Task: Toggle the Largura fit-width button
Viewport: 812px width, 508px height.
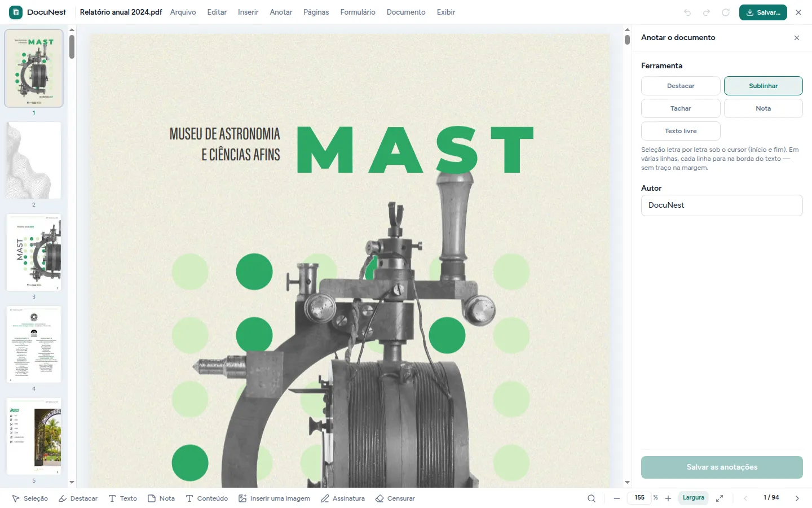Action: pyautogui.click(x=694, y=498)
